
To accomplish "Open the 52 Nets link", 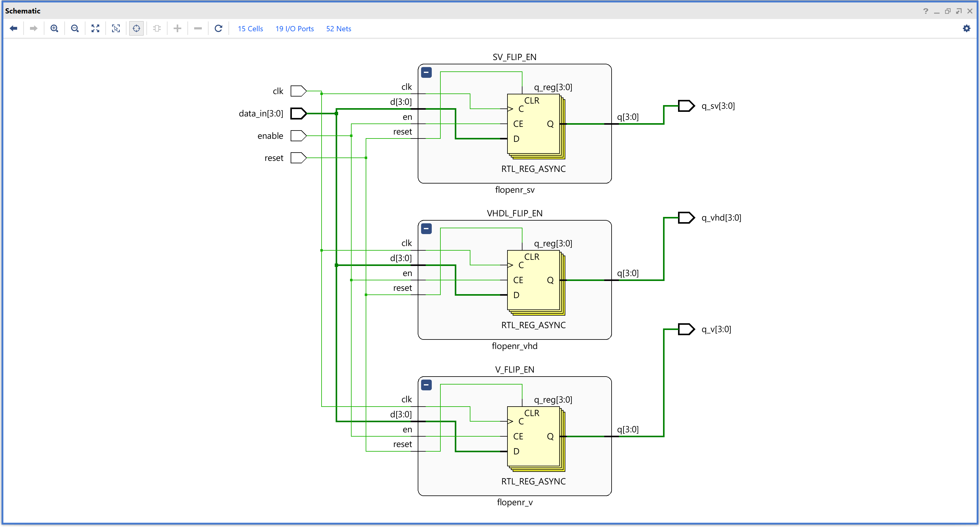I will (339, 29).
